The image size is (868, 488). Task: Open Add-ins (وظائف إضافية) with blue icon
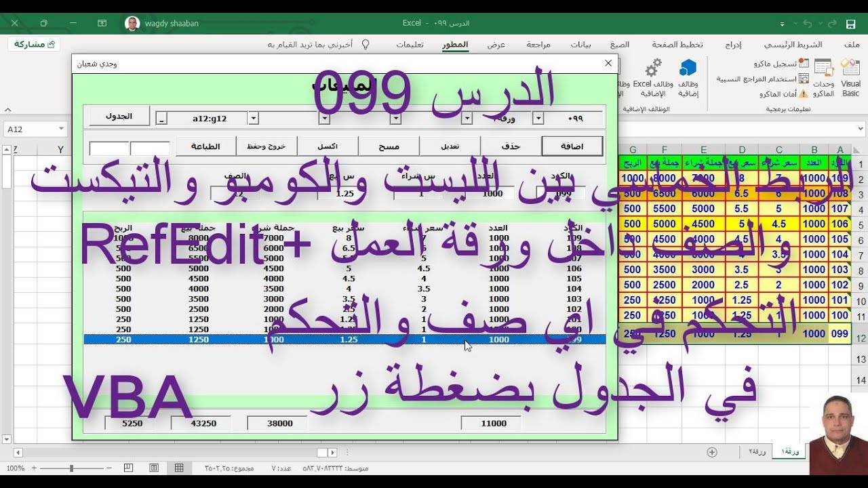tap(688, 78)
